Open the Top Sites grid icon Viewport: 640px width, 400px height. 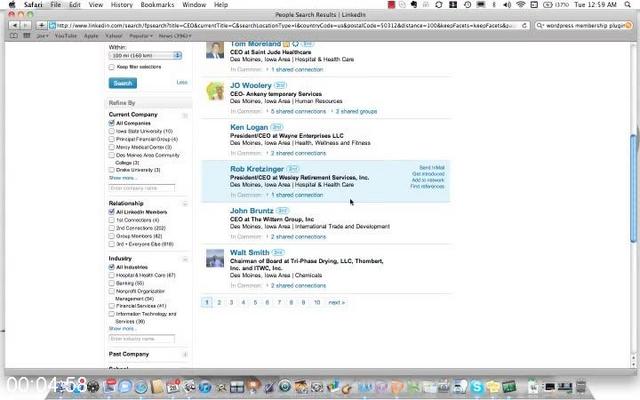(x=27, y=36)
